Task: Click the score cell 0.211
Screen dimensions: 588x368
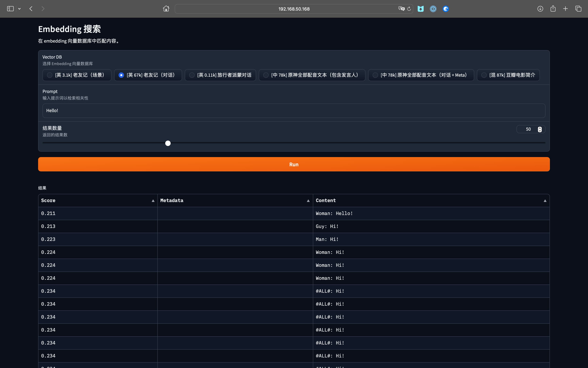Action: pos(98,213)
